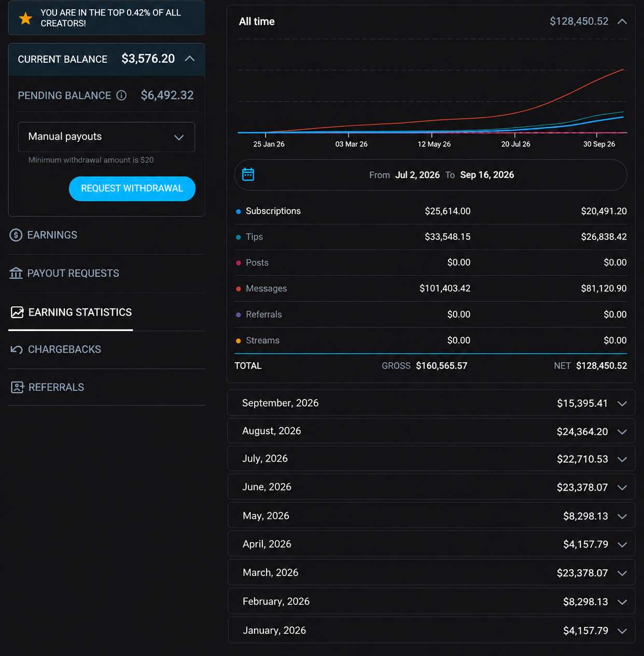644x656 pixels.
Task: Click the Payout Requests bank icon
Action: (16, 273)
